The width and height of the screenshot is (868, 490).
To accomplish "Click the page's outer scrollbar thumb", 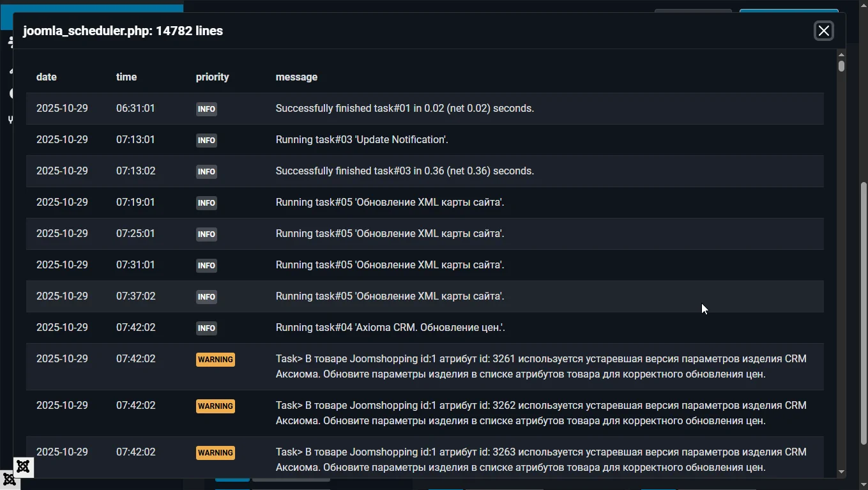I will coord(864,313).
